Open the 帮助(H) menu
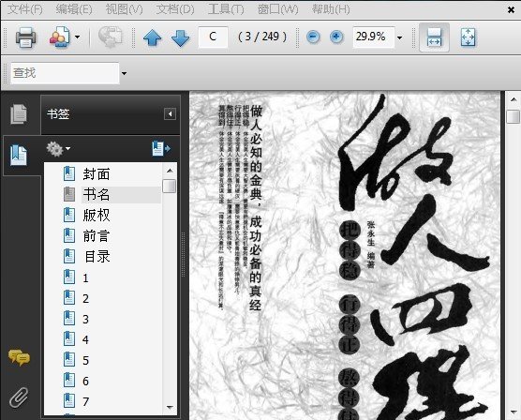 331,9
